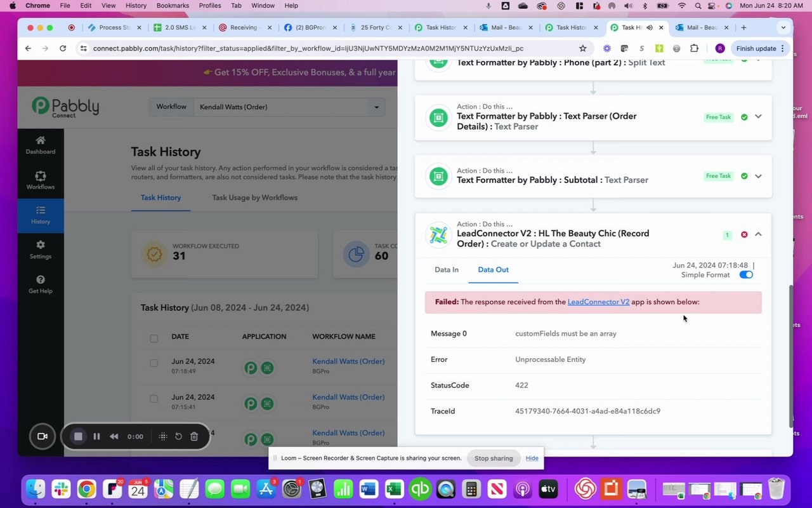Open Chrome tab search dropdown
The width and height of the screenshot is (812, 508).
(783, 27)
